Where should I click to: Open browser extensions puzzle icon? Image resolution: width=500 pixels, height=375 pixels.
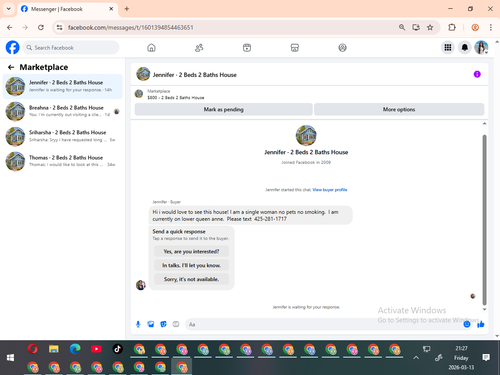pyautogui.click(x=452, y=27)
